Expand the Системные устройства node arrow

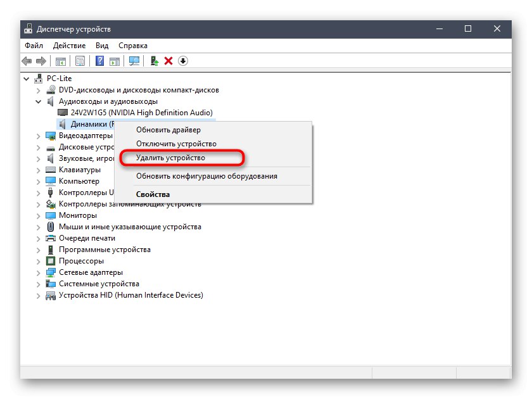click(x=39, y=284)
